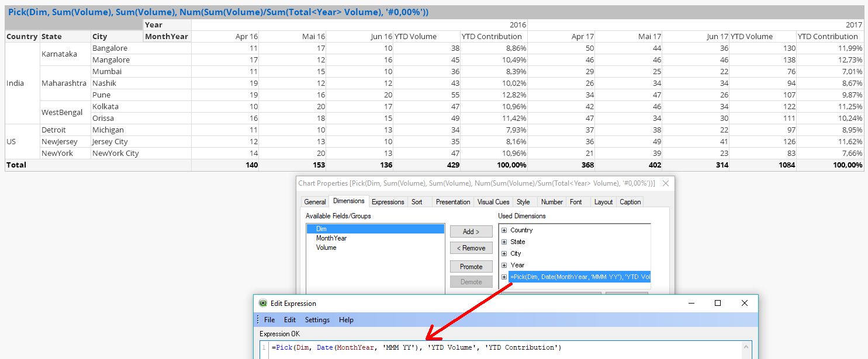Click the State column header
The width and height of the screenshot is (868, 359).
tap(65, 36)
